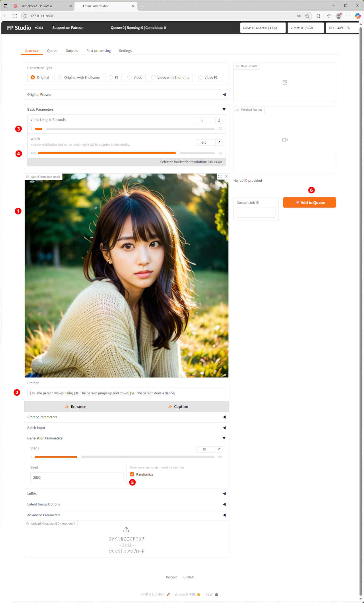This screenshot has width=364, height=603.
Task: Open browser extensions icon
Action: click(x=318, y=16)
